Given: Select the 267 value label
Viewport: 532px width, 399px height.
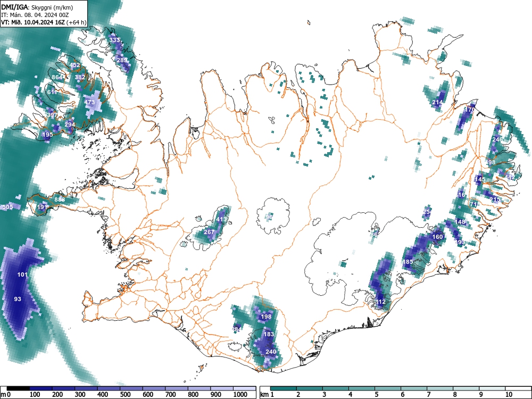Looking at the screenshot, I should [209, 232].
